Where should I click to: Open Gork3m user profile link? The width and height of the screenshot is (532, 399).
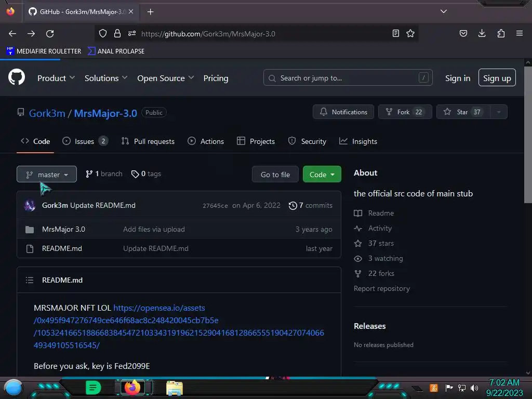47,113
